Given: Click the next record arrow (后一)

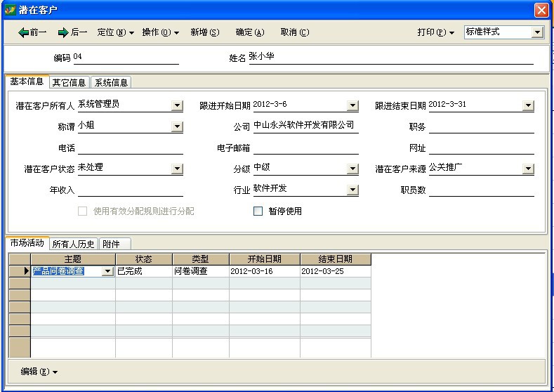Looking at the screenshot, I should pos(72,32).
